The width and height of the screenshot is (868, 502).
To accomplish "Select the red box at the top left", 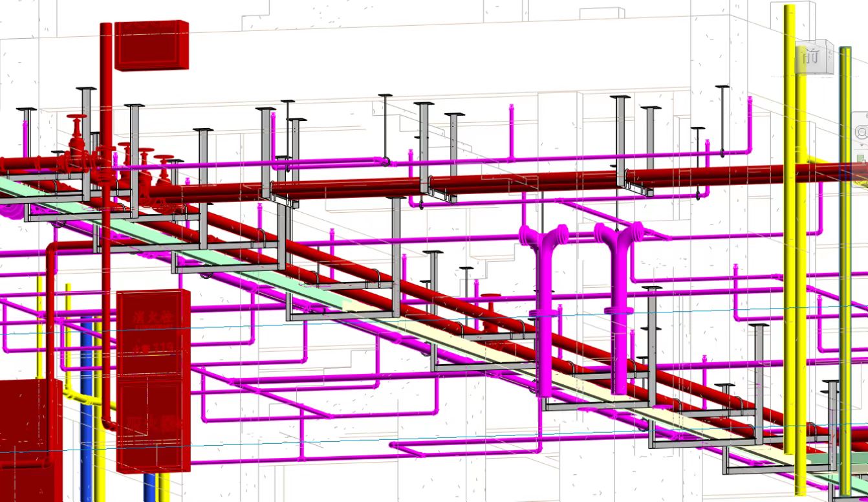I will pos(151,45).
